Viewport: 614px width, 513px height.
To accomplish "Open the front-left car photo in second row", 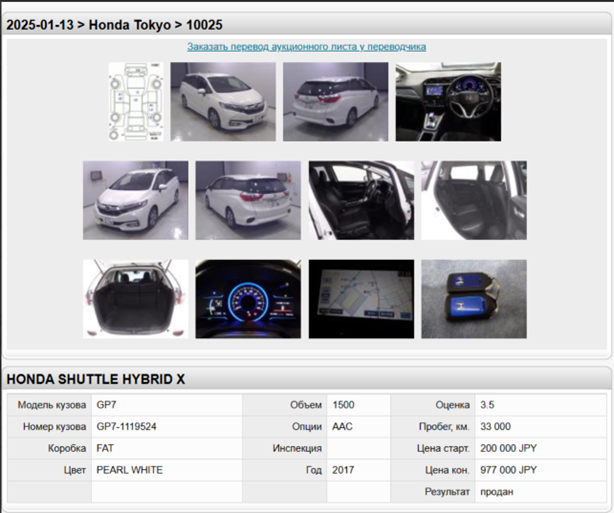I will tap(135, 200).
